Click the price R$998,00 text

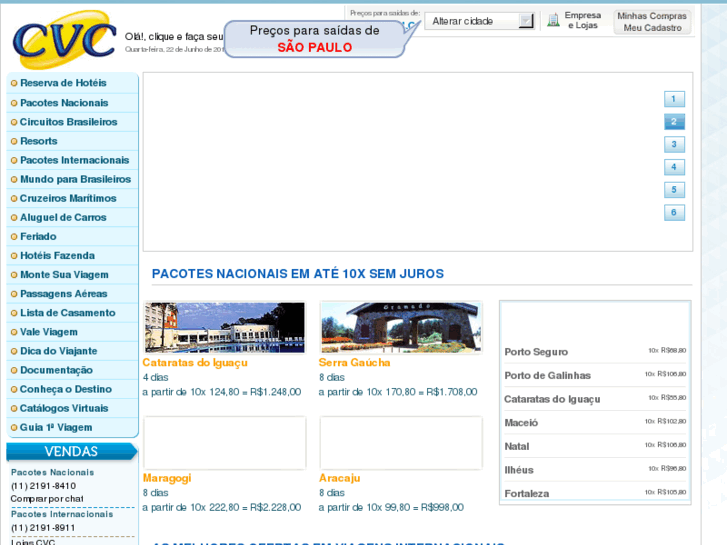pyautogui.click(x=442, y=508)
